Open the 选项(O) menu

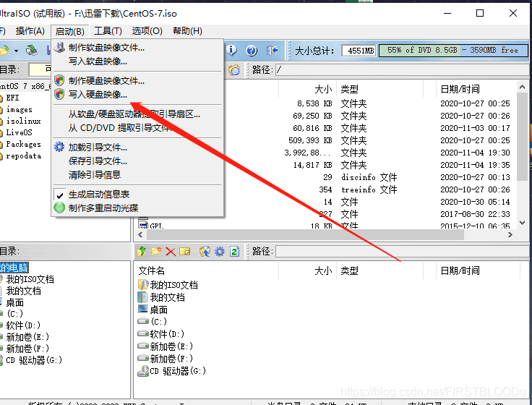(147, 31)
